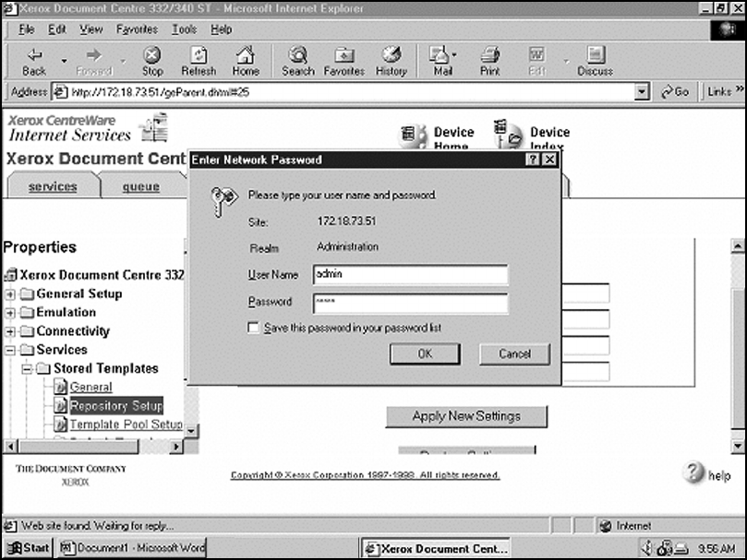Open the Help menu
The height and width of the screenshot is (560, 747).
coord(221,30)
